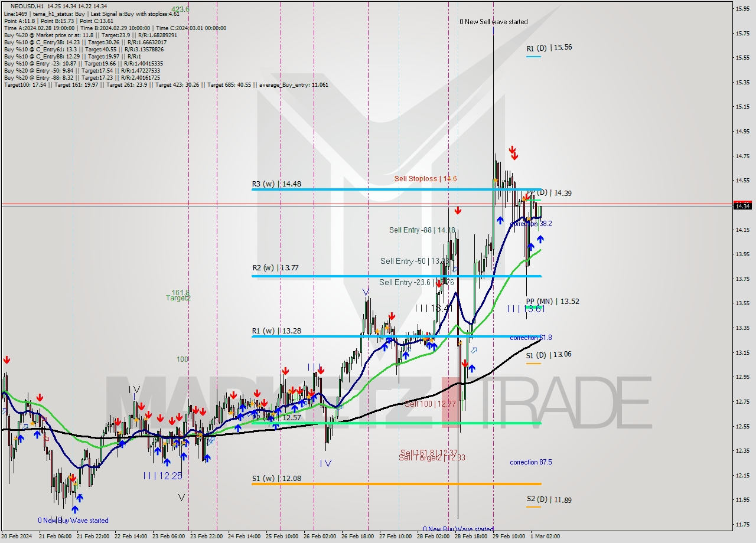Image resolution: width=756 pixels, height=543 pixels.
Task: Click the correction 61.8 label
Action: click(x=531, y=338)
